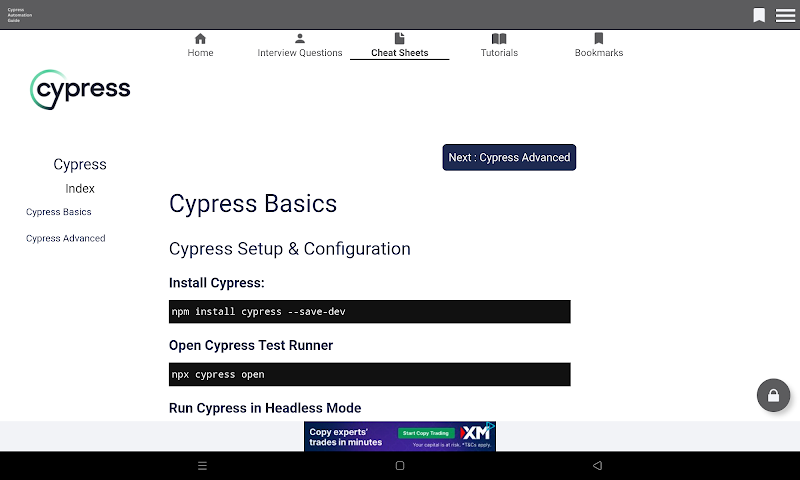This screenshot has height=480, width=800.
Task: Open the hamburger menu in top bar
Action: (x=785, y=15)
